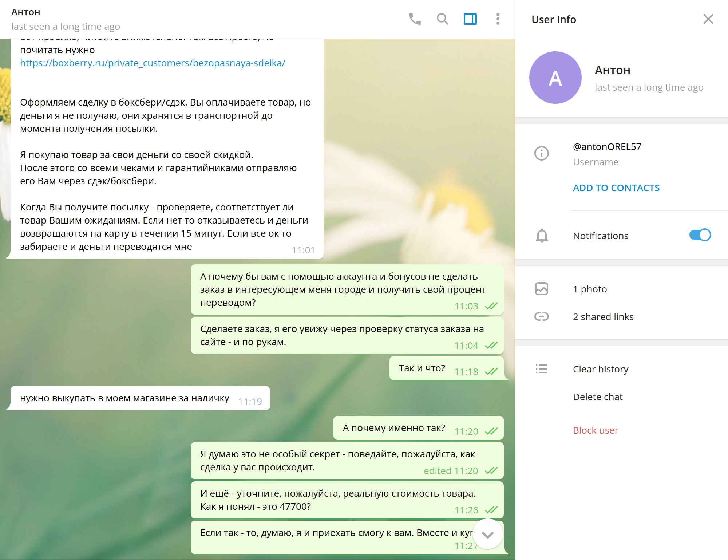Screen dimensions: 728x560
Task: Click the list icon beside Clear history
Action: click(x=541, y=369)
